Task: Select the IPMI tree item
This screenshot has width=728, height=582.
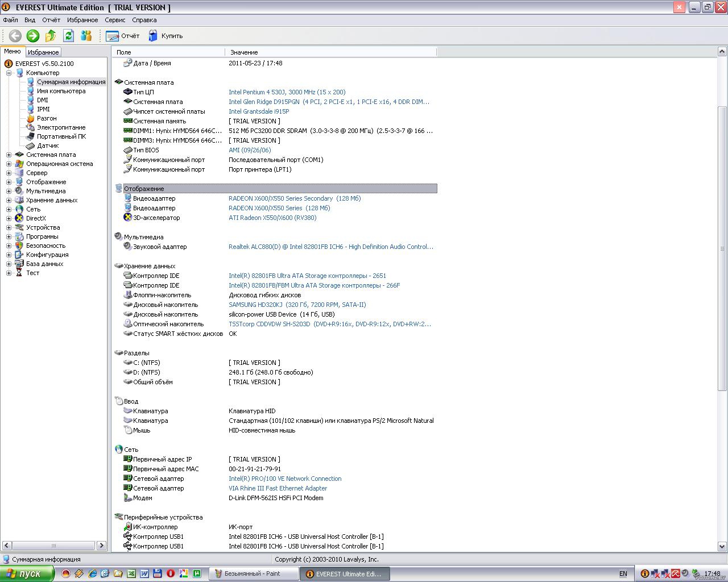Action: (43, 109)
